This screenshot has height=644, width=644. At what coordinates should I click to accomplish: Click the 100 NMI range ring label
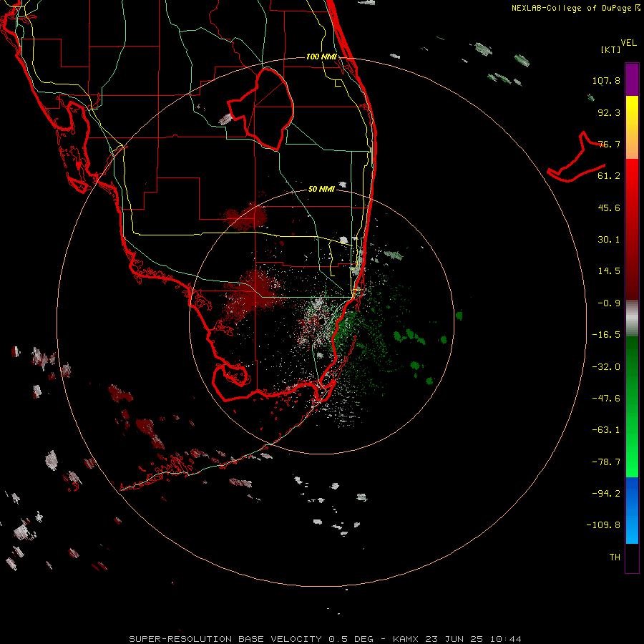pos(321,57)
